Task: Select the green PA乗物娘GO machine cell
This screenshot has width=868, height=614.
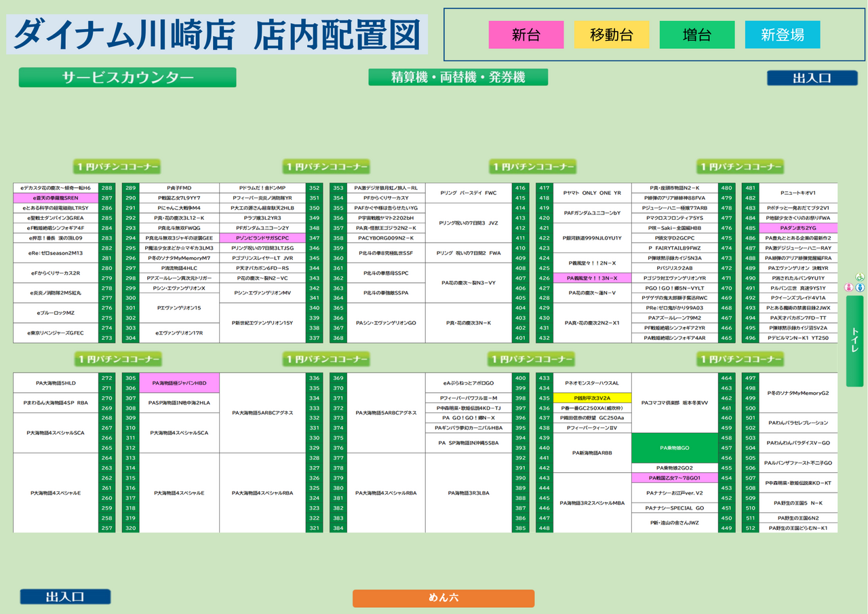Action: pos(674,448)
